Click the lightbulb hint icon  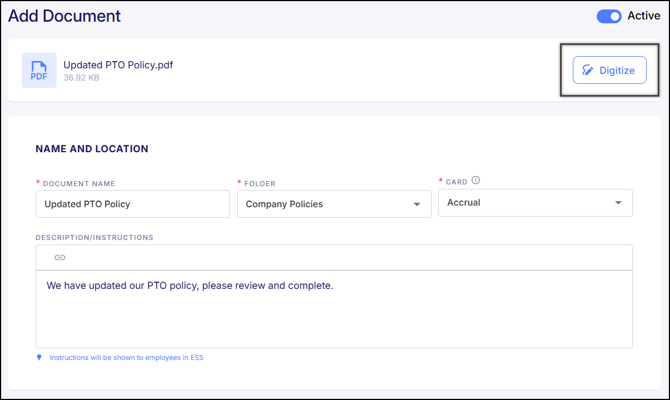(x=39, y=358)
